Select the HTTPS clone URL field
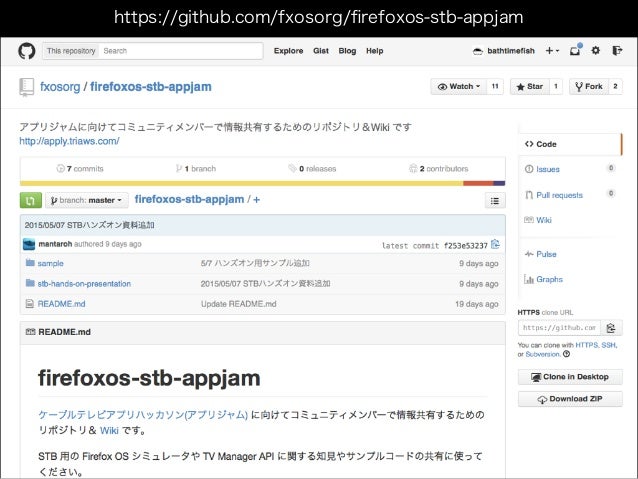 pos(559,328)
